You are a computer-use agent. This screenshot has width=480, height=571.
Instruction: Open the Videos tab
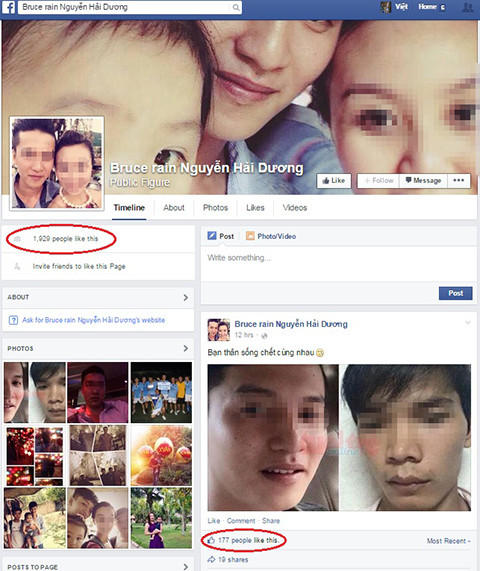click(295, 208)
